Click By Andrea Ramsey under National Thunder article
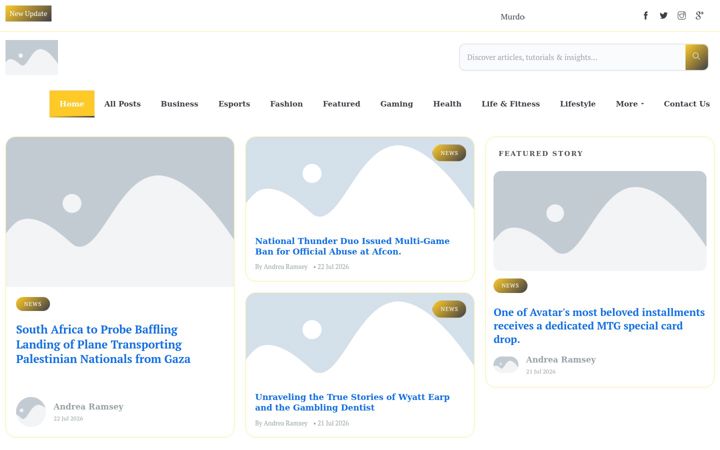 tap(281, 266)
